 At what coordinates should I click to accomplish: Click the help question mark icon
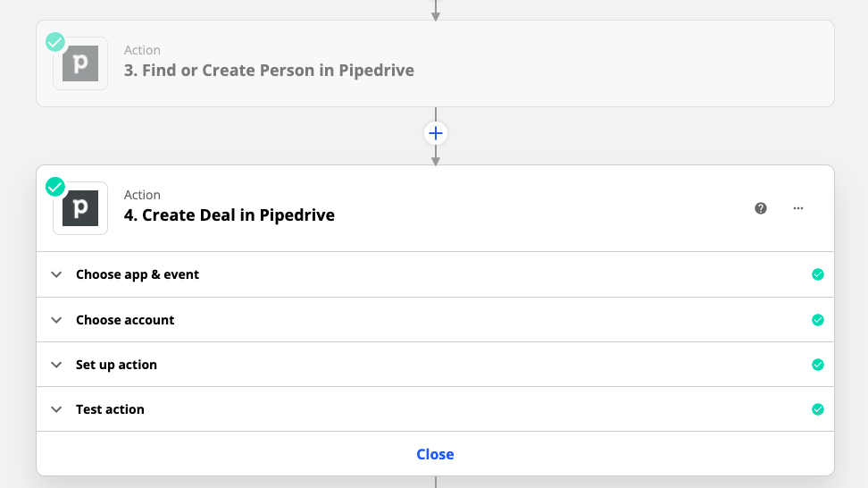point(761,208)
